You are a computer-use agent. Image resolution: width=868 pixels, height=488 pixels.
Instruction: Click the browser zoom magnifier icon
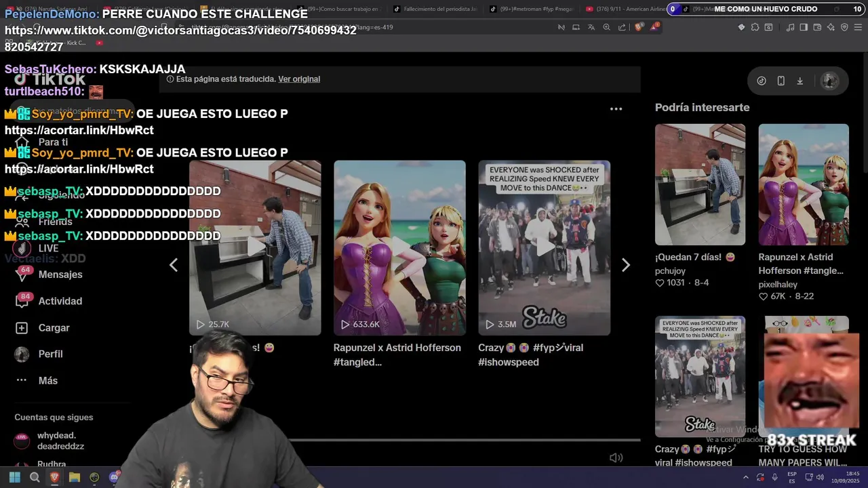(x=606, y=27)
